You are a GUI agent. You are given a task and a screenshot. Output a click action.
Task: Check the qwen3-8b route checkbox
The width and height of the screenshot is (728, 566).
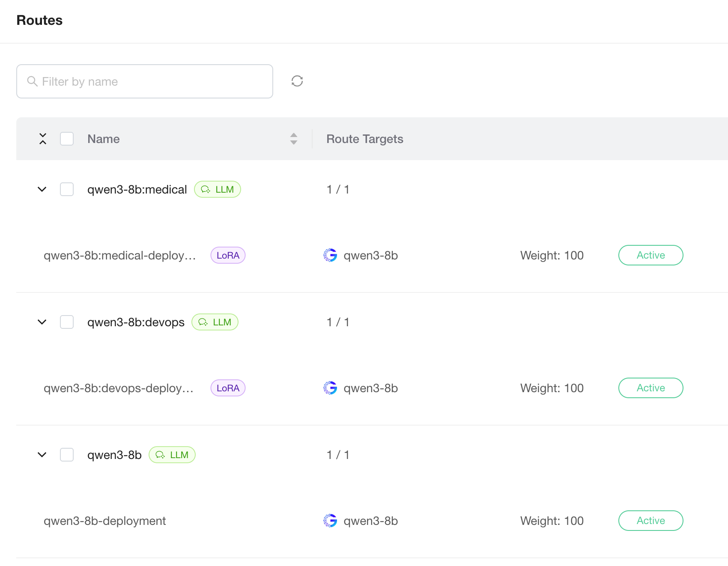point(67,455)
